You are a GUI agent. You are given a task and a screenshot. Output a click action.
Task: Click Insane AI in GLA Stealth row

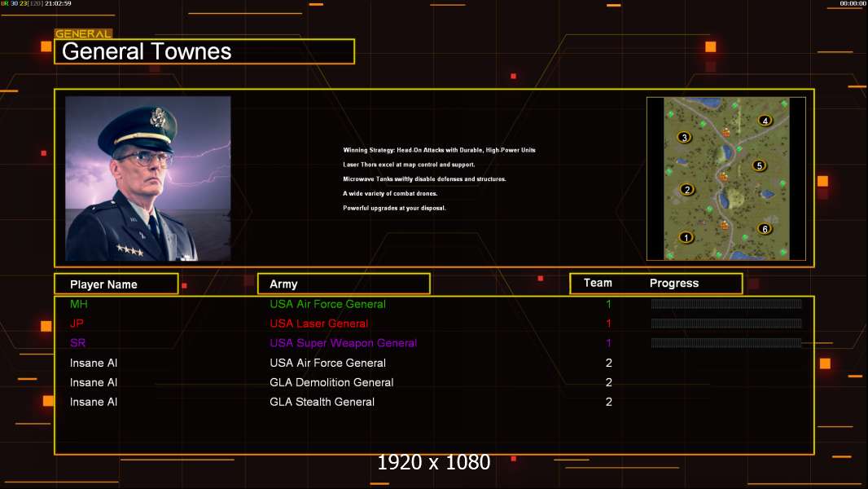94,402
